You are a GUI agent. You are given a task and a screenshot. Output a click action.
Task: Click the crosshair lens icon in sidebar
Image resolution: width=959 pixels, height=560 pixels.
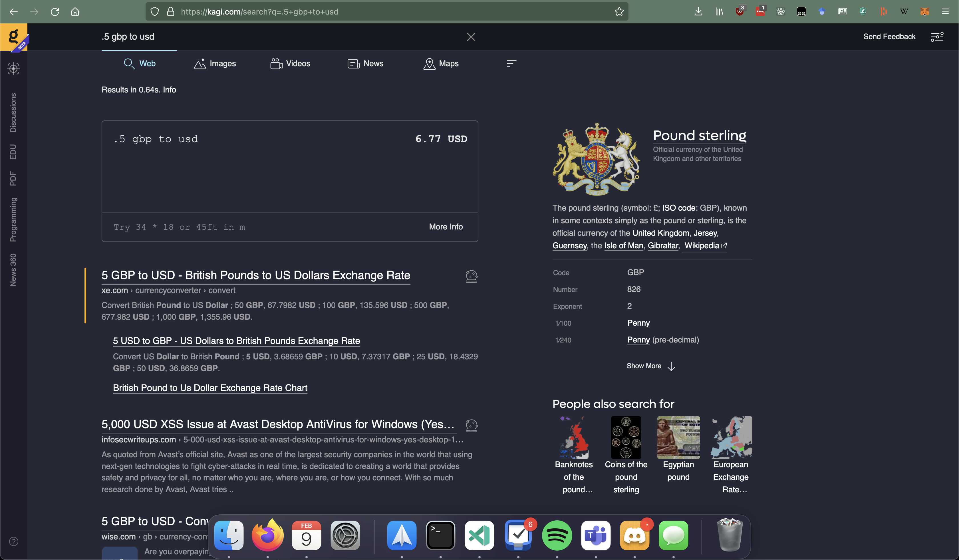tap(13, 69)
